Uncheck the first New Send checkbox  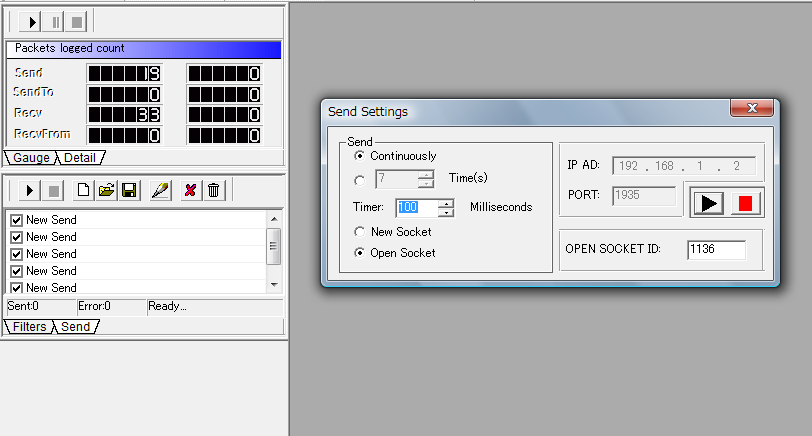coord(16,220)
